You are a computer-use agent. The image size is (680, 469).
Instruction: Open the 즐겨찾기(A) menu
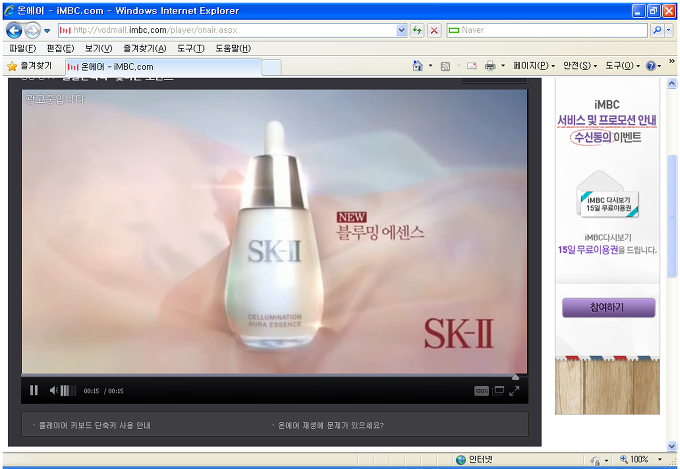[145, 49]
